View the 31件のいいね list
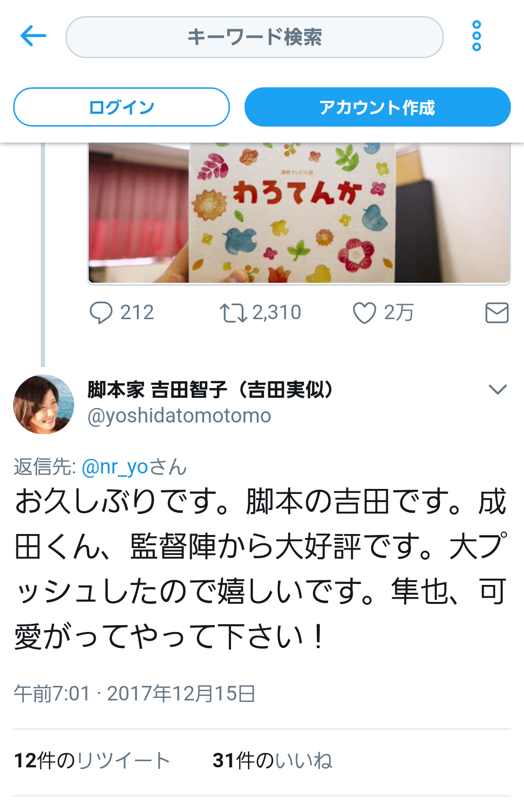524x812 pixels. (x=272, y=761)
